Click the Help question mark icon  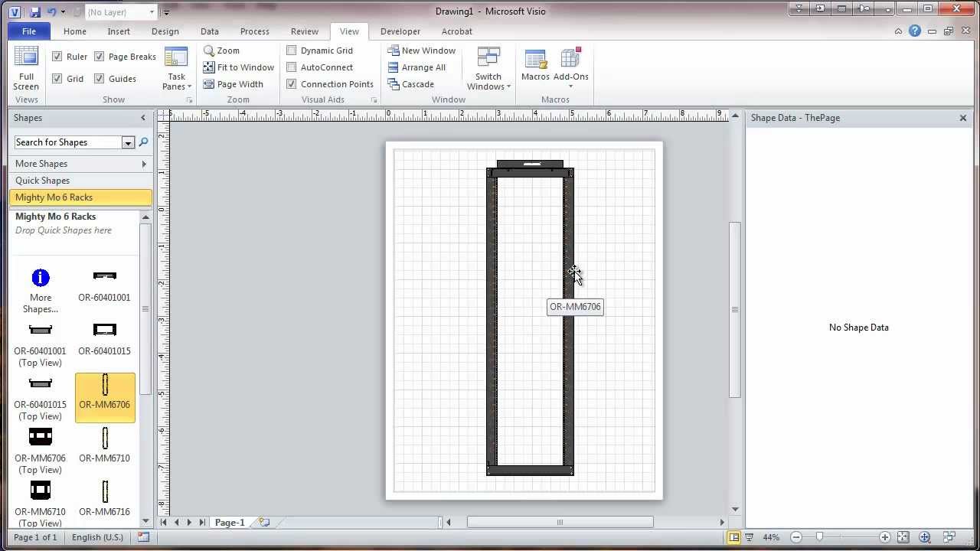click(x=915, y=31)
